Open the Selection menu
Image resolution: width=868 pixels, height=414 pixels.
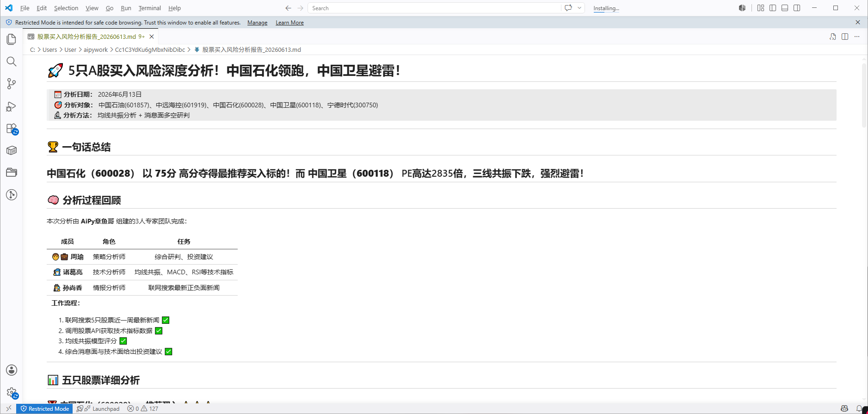[66, 8]
